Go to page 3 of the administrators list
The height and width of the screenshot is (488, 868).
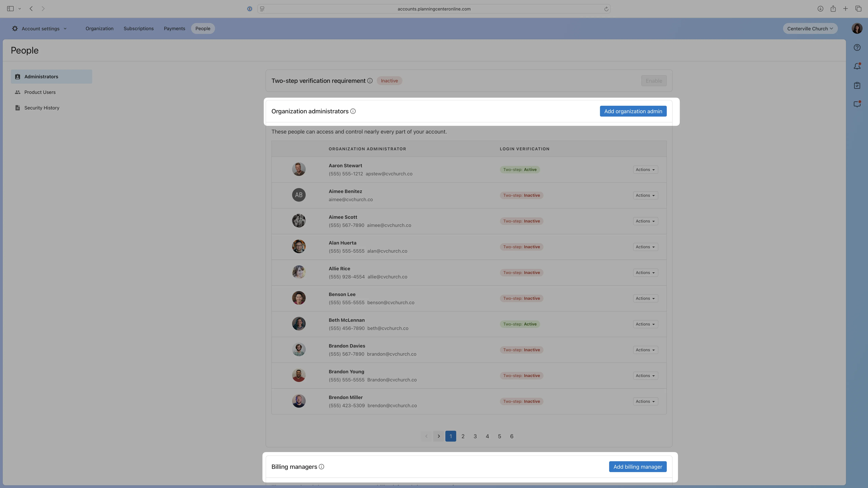[475, 436]
